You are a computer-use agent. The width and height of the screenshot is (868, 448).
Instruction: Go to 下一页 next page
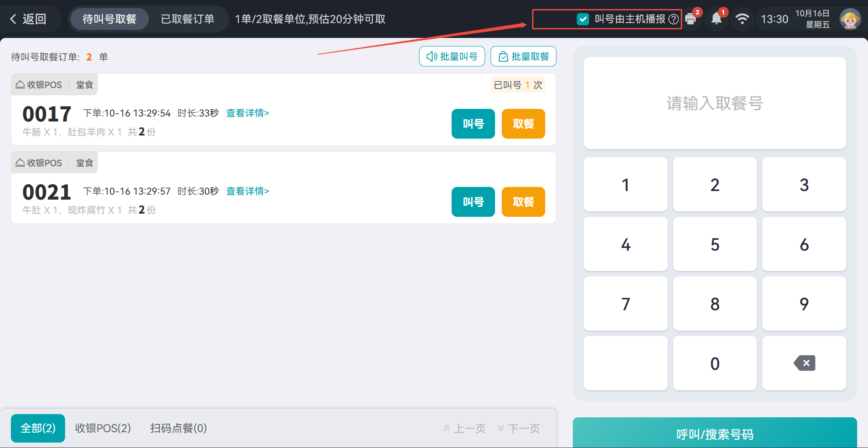coord(519,429)
